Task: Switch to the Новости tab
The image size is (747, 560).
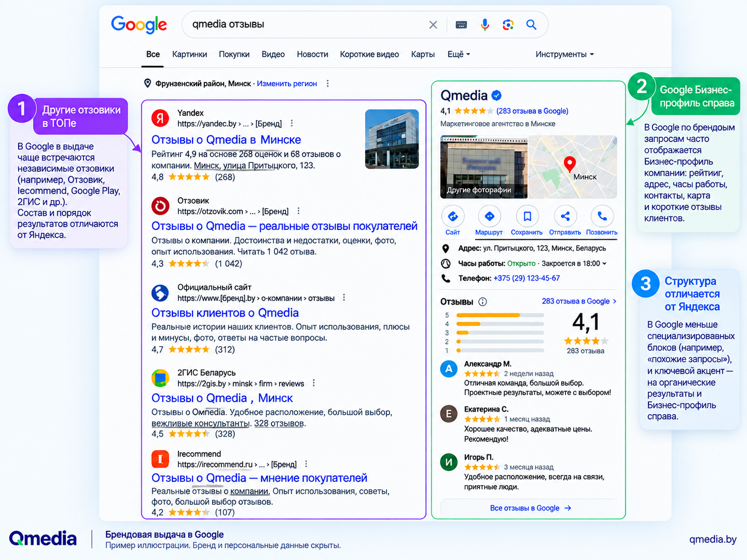Action: tap(313, 54)
